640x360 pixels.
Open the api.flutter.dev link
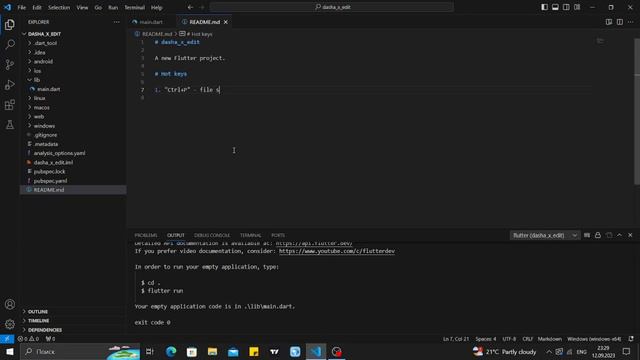[x=314, y=243]
